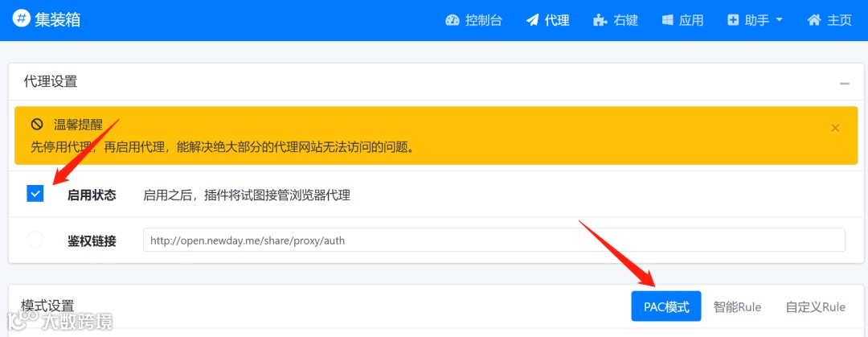Open the 右键 menu item
Screen dimensions: 868x337
pyautogui.click(x=616, y=20)
